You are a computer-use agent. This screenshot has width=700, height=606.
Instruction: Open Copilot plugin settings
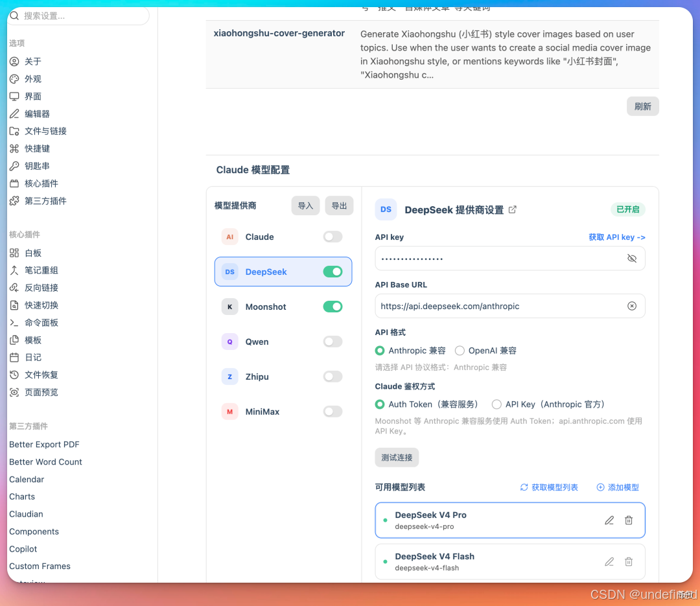pyautogui.click(x=23, y=549)
